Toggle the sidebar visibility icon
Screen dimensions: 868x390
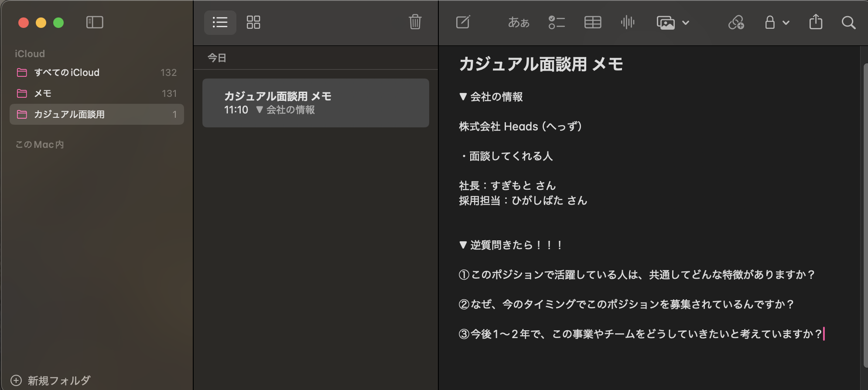(95, 22)
